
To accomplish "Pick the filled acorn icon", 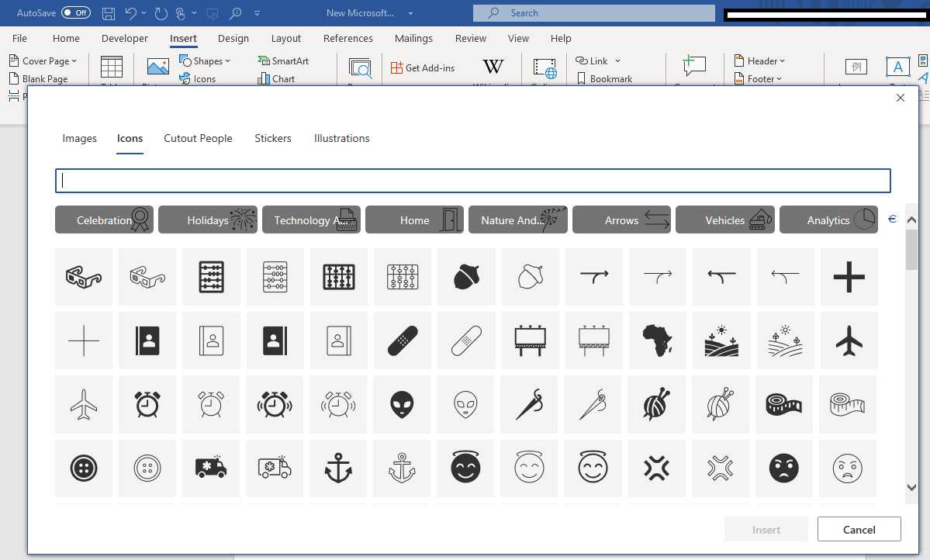I will (466, 276).
